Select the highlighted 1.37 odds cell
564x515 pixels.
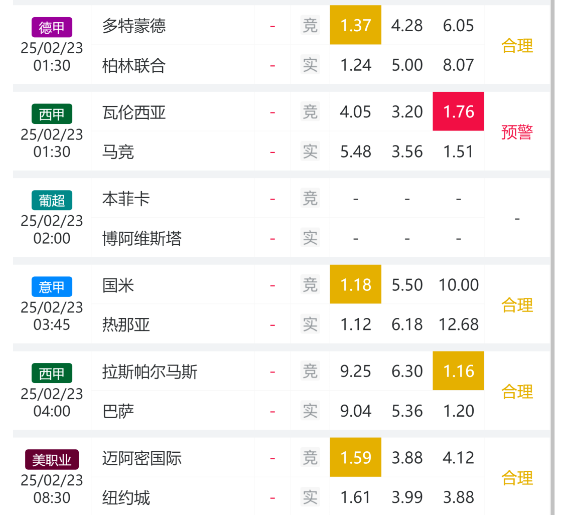[355, 25]
